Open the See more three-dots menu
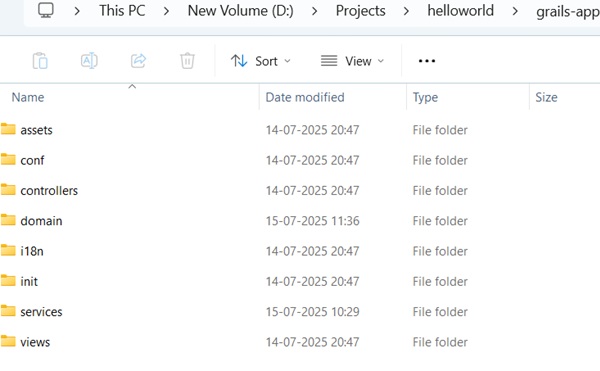The height and width of the screenshot is (371, 600). 427,61
